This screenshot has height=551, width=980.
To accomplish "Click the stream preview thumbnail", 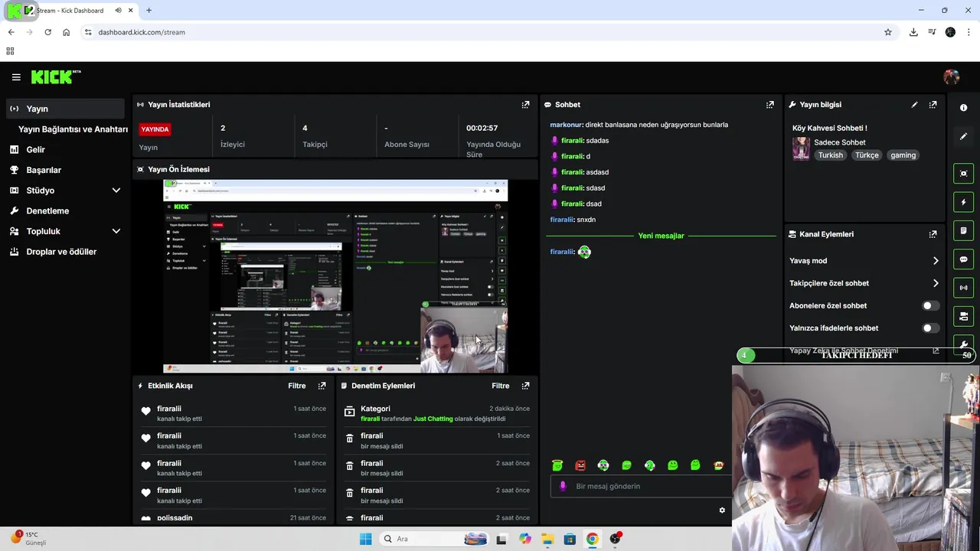I will click(x=335, y=276).
